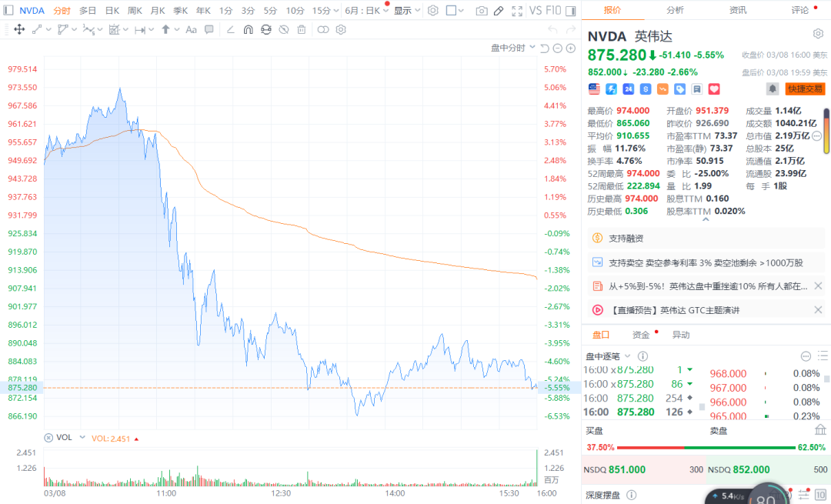Open the 资讯 news tab
This screenshot has height=504, width=831.
738,10
